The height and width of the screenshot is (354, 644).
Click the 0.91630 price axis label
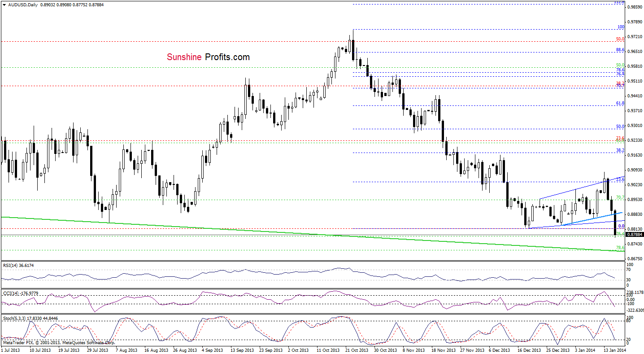(635, 155)
